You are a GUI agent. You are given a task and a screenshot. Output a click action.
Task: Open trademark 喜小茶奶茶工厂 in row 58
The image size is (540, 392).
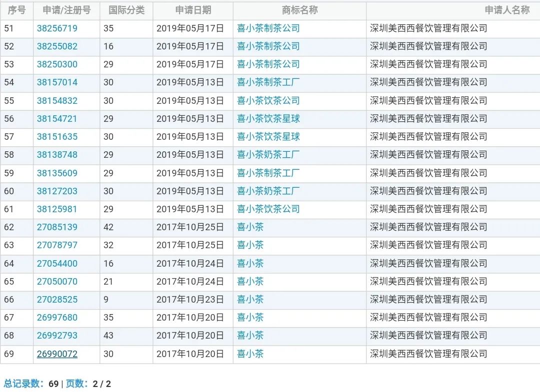click(268, 155)
